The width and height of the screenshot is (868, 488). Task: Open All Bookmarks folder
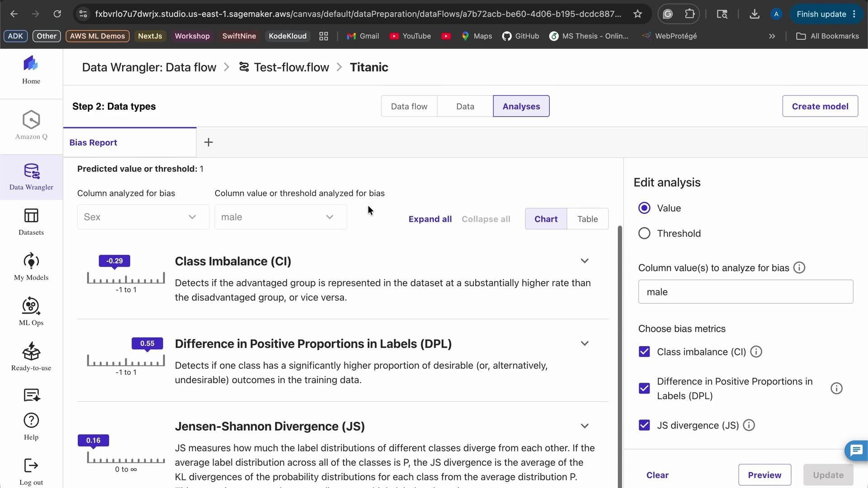tap(827, 36)
